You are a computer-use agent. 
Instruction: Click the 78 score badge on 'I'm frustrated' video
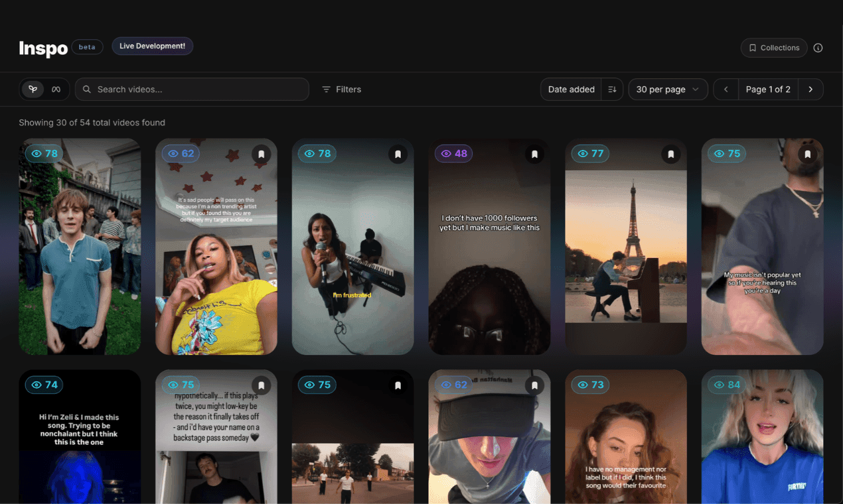coord(317,154)
